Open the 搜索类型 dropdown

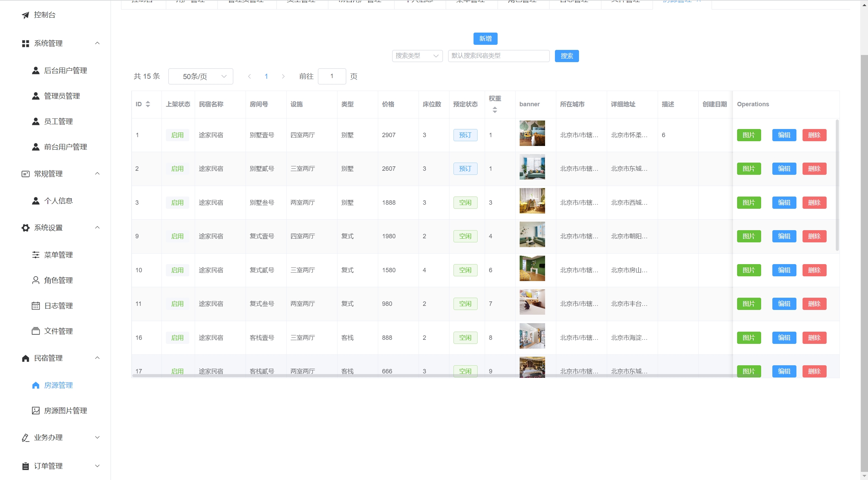(x=417, y=56)
